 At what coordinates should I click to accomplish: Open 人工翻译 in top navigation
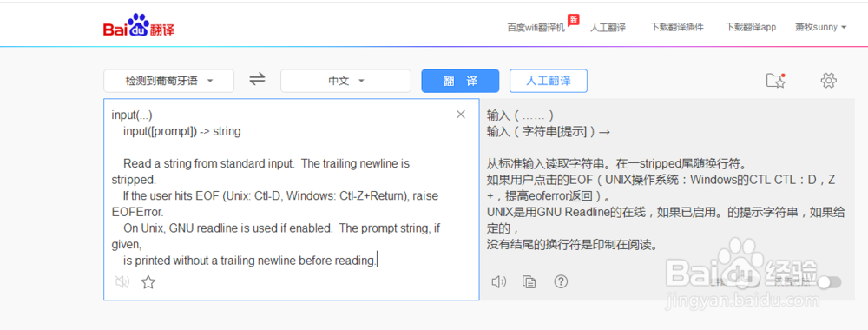(x=608, y=27)
